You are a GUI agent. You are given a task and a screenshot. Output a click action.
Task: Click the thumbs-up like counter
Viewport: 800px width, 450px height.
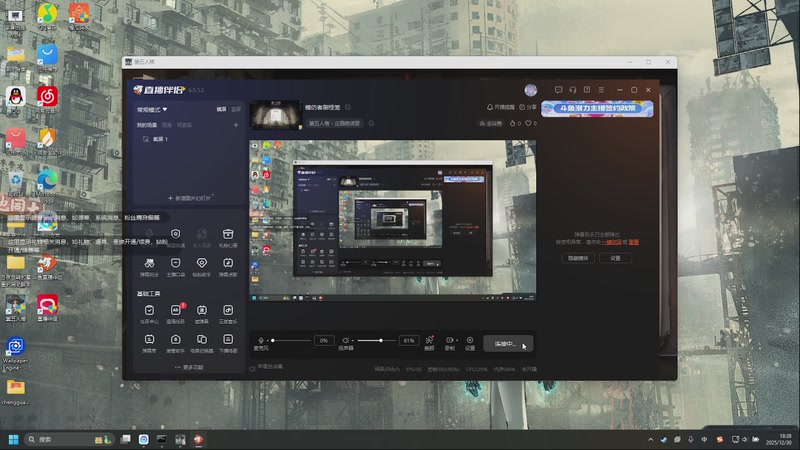pyautogui.click(x=515, y=123)
